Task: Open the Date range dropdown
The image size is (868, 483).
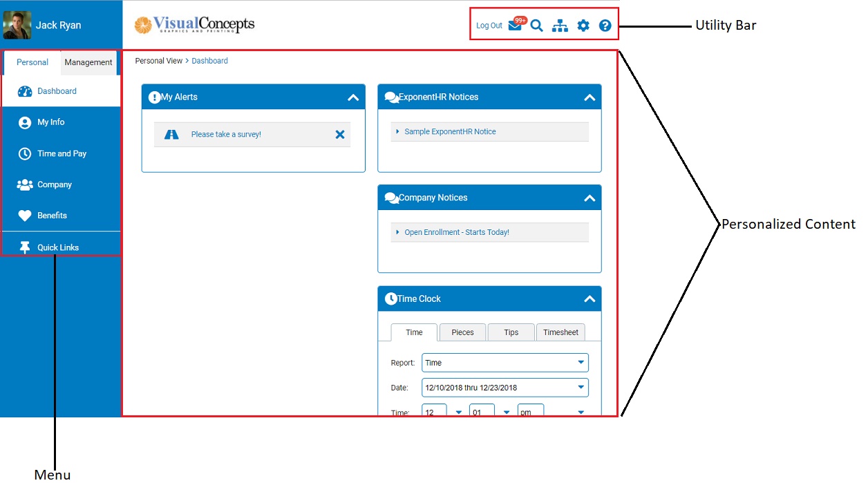Action: click(x=581, y=388)
